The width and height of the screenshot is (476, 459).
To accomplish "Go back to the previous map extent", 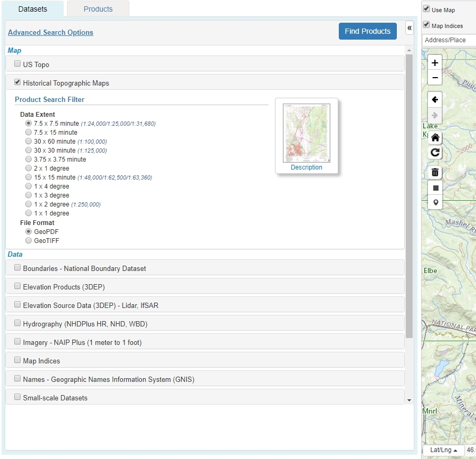I will [x=434, y=99].
